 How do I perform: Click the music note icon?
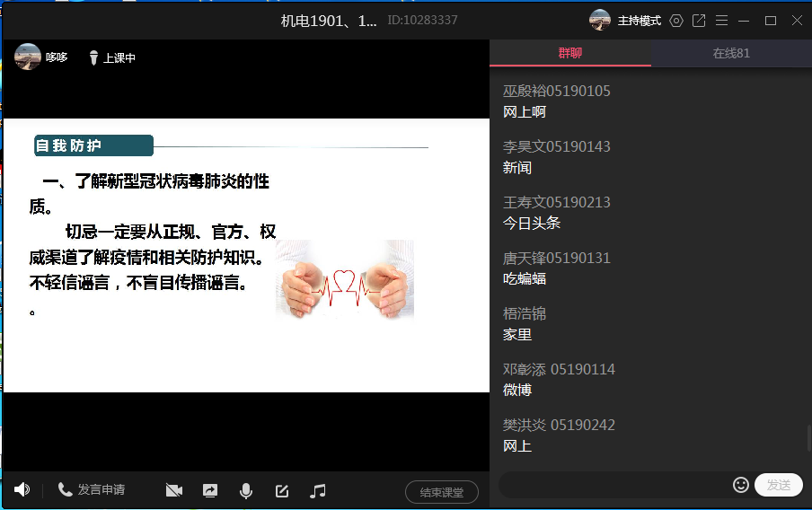point(318,490)
